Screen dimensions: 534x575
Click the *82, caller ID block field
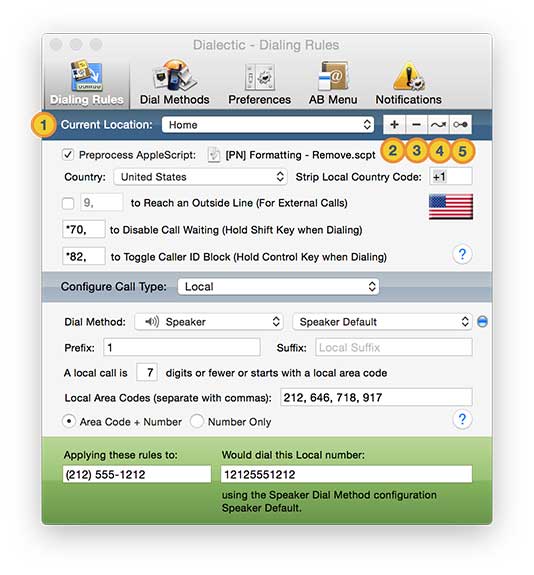84,256
